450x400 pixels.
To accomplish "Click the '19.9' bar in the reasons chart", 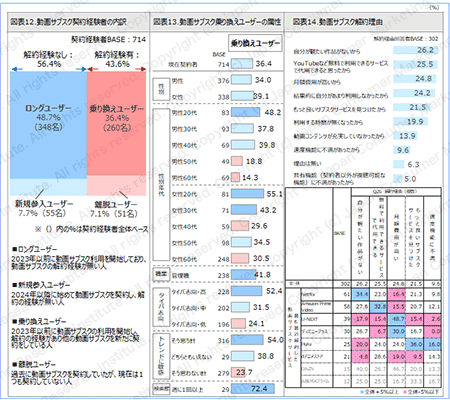I will pyautogui.click(x=410, y=122).
